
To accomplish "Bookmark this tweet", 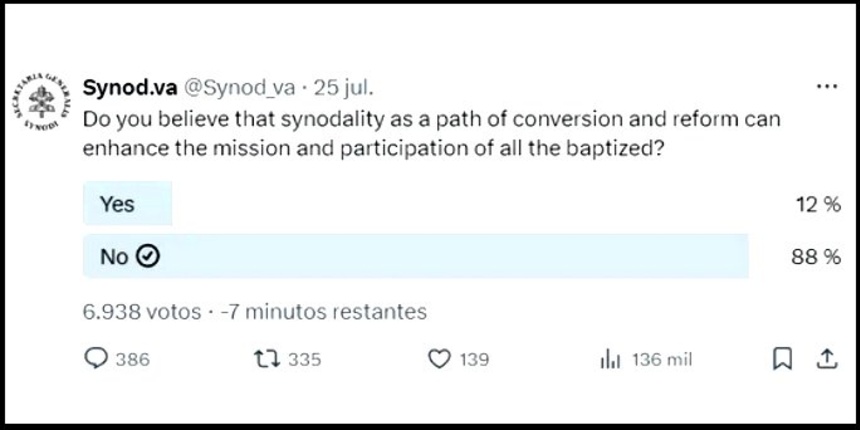I will pyautogui.click(x=782, y=360).
